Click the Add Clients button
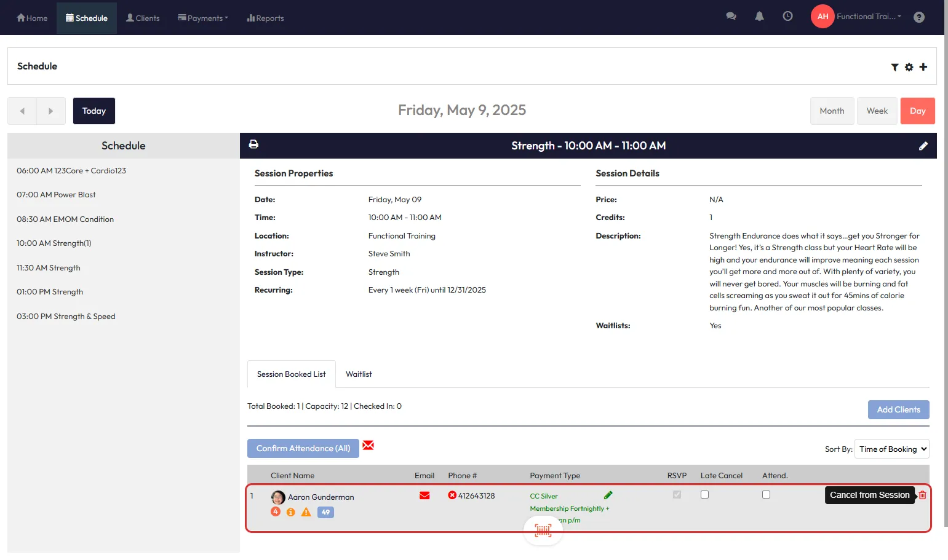This screenshot has width=948, height=560. coord(898,410)
